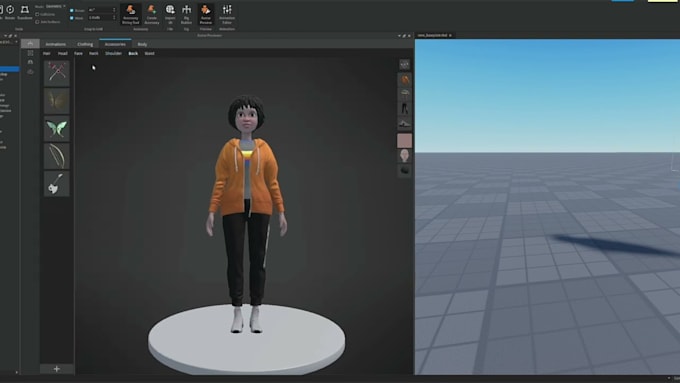
Task: Select the white guitar back accessory
Action: click(x=57, y=184)
